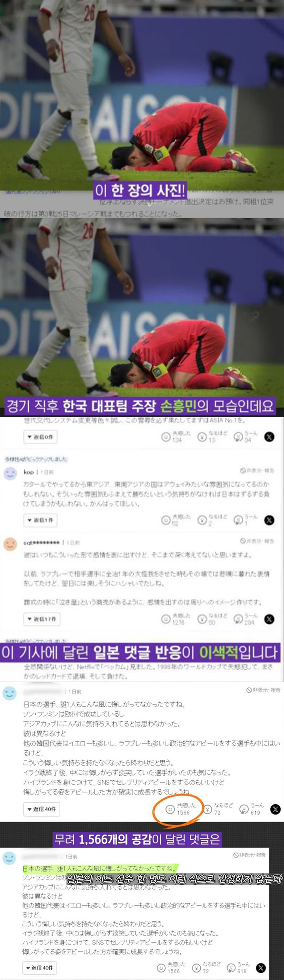284x980 pixels.
Task: Click the bottom-most X share icon
Action: point(261,968)
